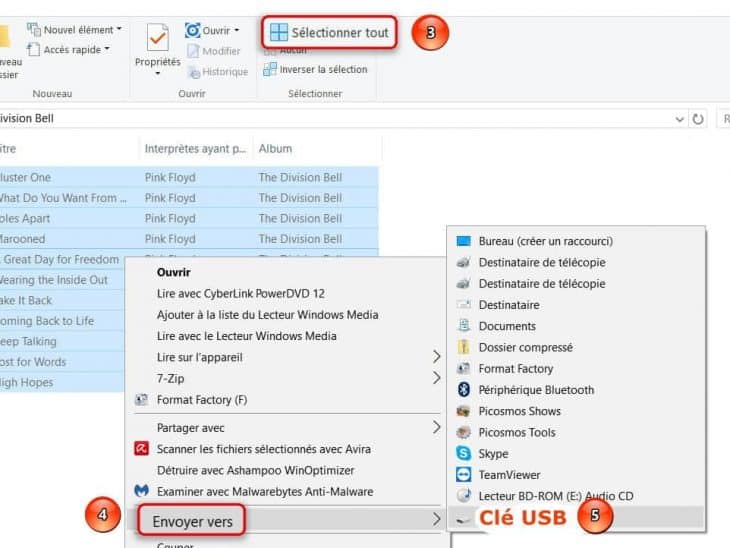Image resolution: width=730 pixels, height=548 pixels.
Task: Expand the Envoyer vers submenu arrow
Action: (436, 519)
